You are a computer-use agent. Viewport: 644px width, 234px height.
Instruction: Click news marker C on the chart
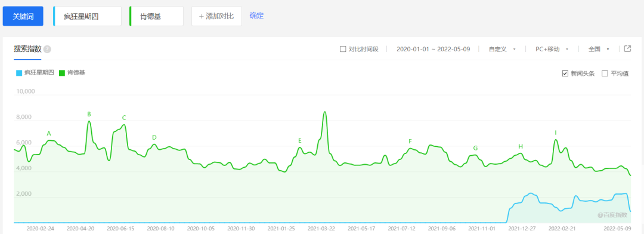tap(124, 118)
